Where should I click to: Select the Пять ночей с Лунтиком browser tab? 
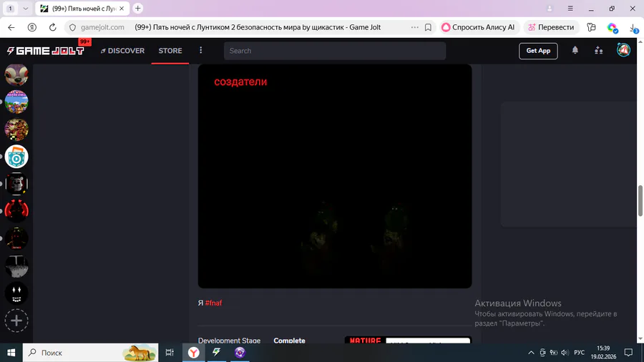click(x=82, y=8)
